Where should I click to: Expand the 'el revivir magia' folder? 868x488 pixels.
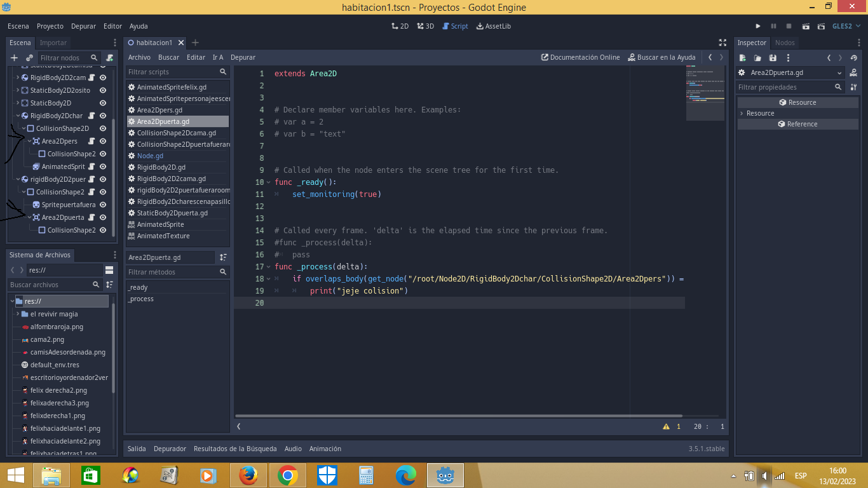(17, 314)
